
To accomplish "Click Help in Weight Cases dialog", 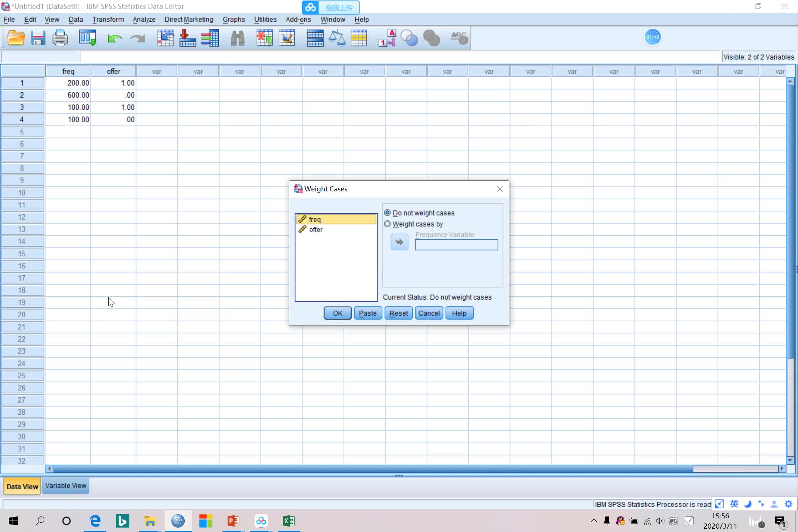I will tap(459, 313).
